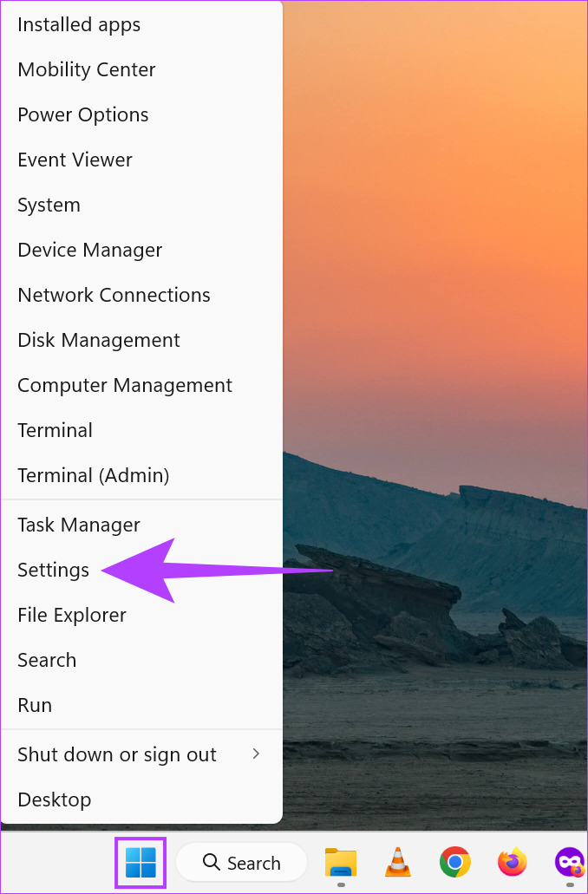Launch Disk Management
The image size is (588, 894).
click(141, 340)
